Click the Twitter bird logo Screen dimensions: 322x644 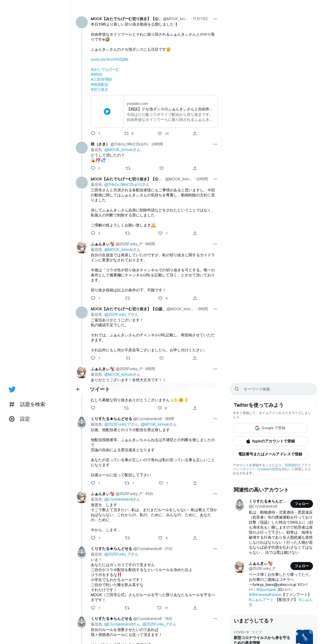[x=12, y=389]
